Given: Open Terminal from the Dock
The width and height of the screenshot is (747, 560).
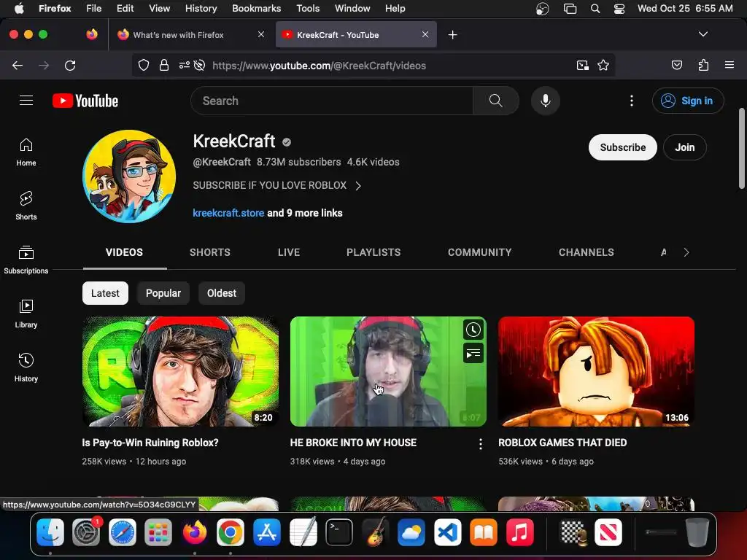Looking at the screenshot, I should [x=338, y=532].
